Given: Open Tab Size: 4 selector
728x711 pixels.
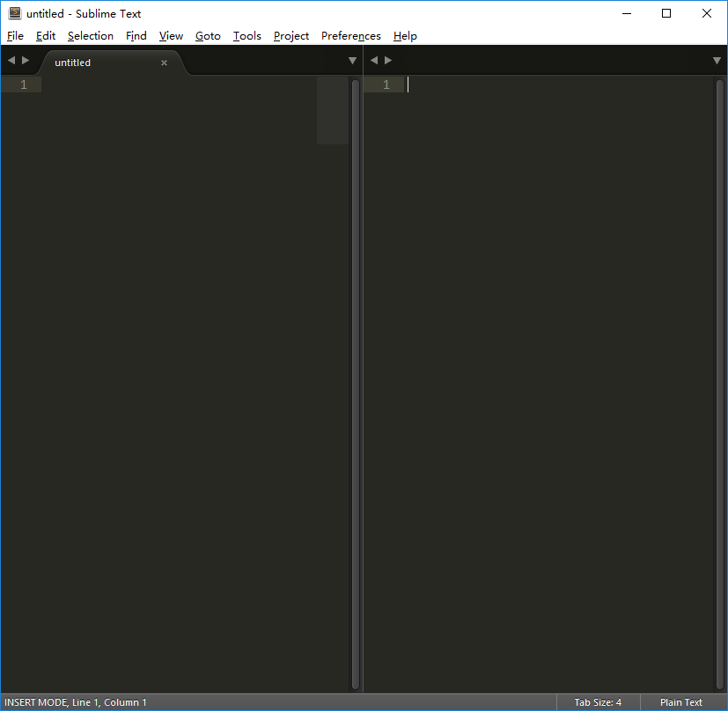Looking at the screenshot, I should pyautogui.click(x=598, y=702).
